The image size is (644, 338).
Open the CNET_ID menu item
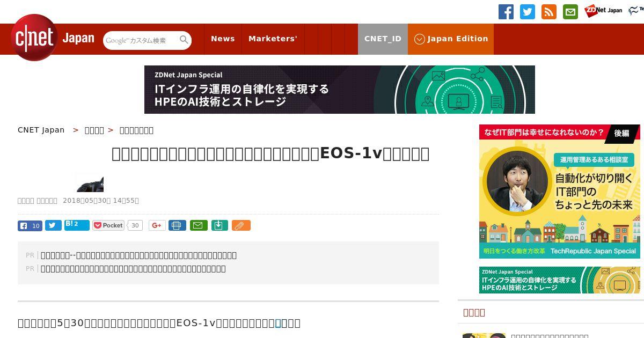(383, 39)
